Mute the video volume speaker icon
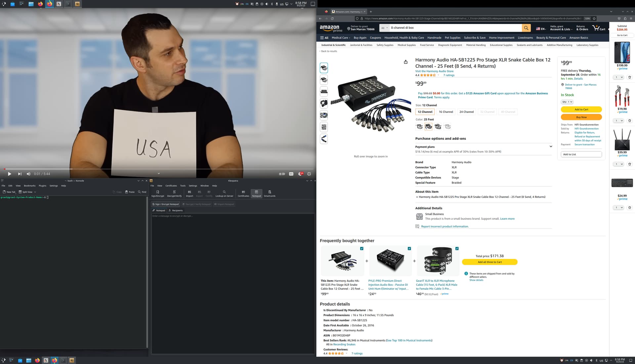The height and width of the screenshot is (364, 635). [x=28, y=174]
